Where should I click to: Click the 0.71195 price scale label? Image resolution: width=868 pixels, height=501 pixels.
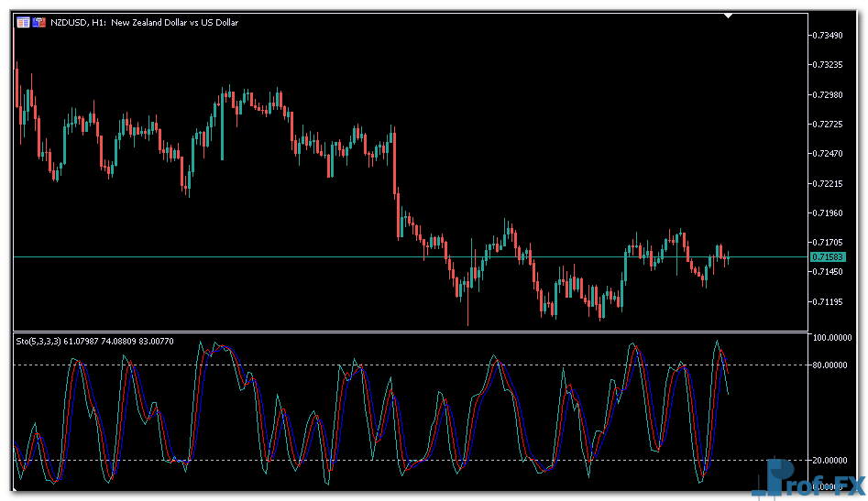pos(829,301)
